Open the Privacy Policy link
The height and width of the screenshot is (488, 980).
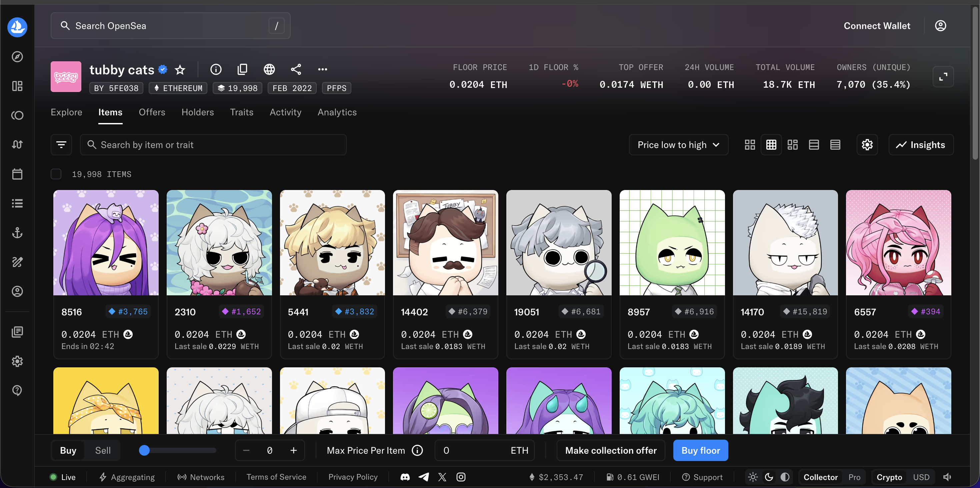[x=353, y=477]
